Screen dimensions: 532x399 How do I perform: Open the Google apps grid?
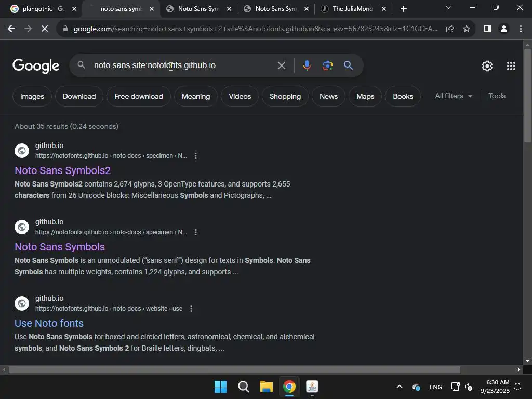click(x=511, y=66)
